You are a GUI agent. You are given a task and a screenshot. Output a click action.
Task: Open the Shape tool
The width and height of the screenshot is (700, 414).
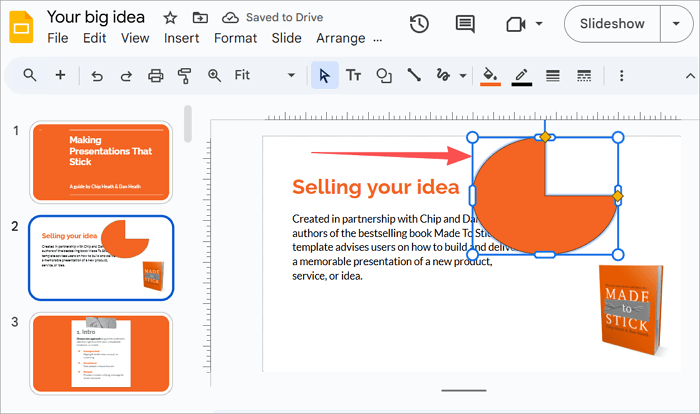point(384,75)
